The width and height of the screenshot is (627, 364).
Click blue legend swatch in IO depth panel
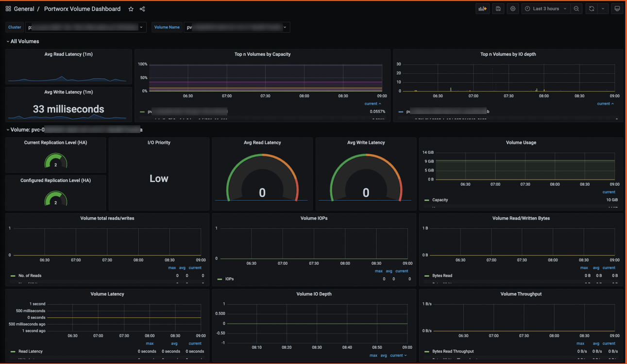coord(401,112)
